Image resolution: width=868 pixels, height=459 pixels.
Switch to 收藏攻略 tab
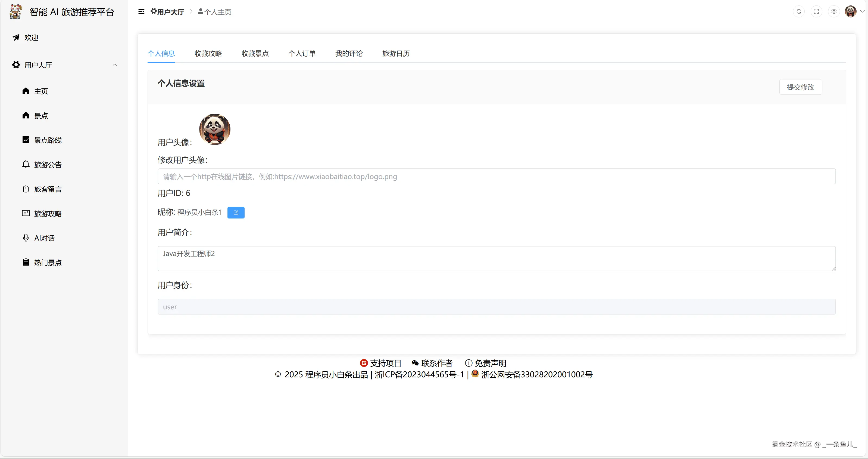pos(208,54)
